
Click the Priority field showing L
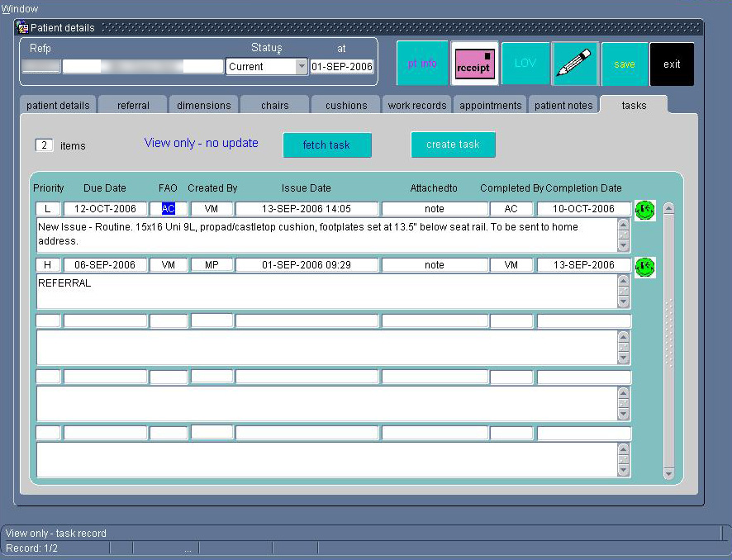click(48, 209)
